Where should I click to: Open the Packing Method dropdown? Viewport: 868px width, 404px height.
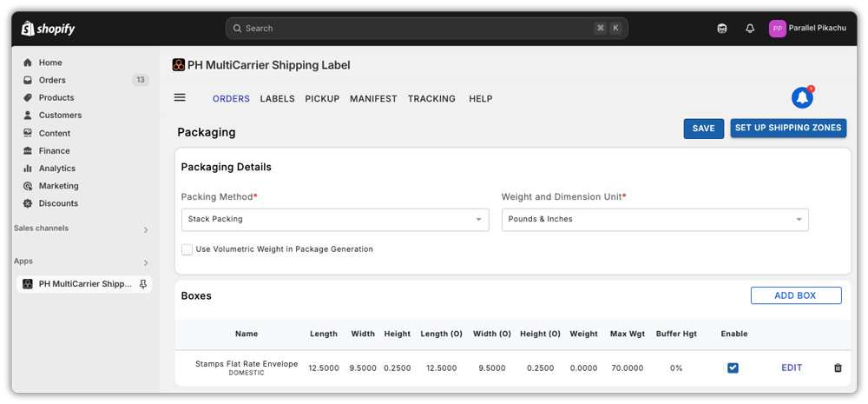point(335,220)
